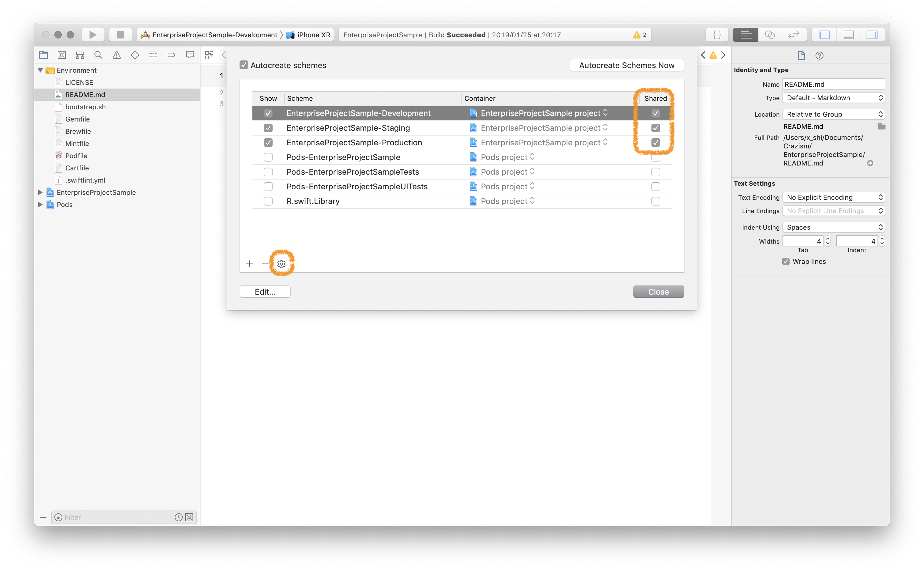This screenshot has width=924, height=571.
Task: Close the manage schemes sheet
Action: (658, 292)
